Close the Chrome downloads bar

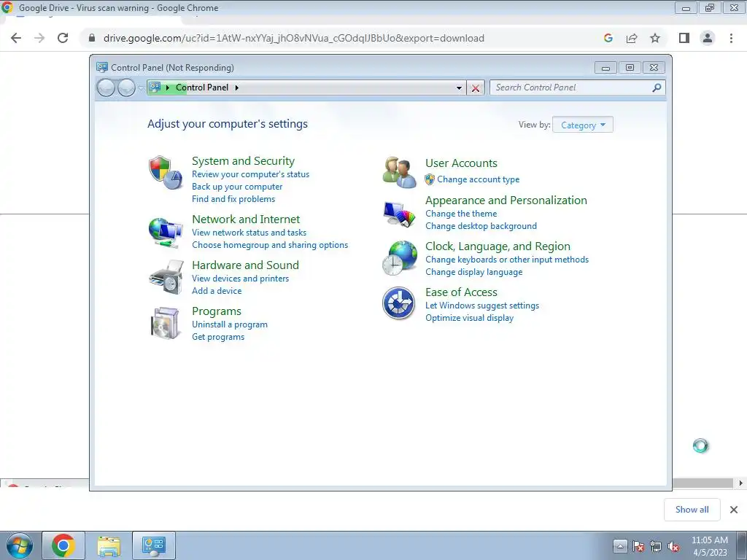pyautogui.click(x=734, y=510)
